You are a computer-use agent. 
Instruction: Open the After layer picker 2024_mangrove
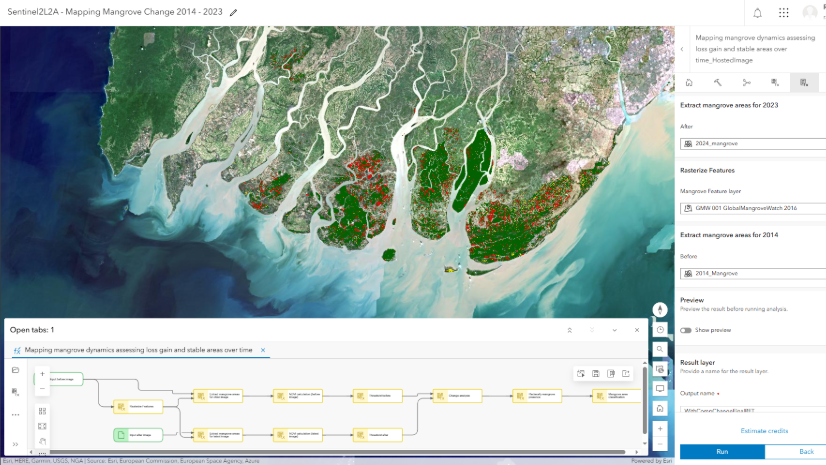pos(753,143)
